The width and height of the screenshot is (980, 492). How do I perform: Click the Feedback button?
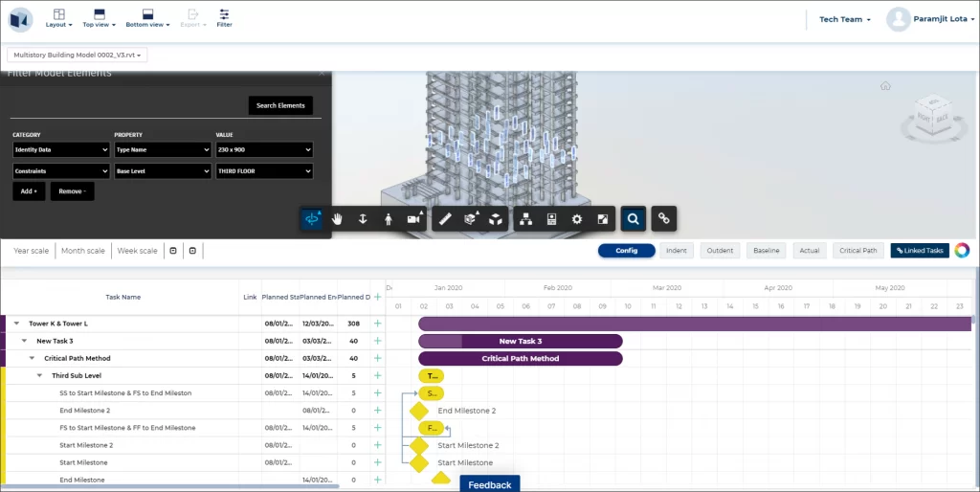489,484
